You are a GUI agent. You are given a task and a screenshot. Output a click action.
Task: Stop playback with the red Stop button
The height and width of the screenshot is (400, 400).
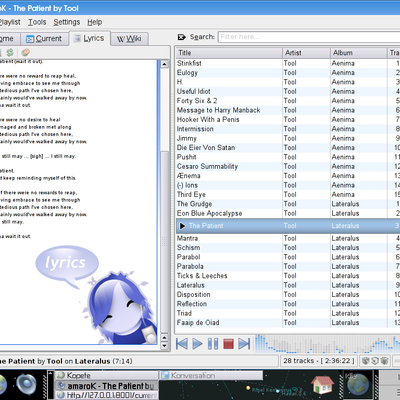coord(228,343)
